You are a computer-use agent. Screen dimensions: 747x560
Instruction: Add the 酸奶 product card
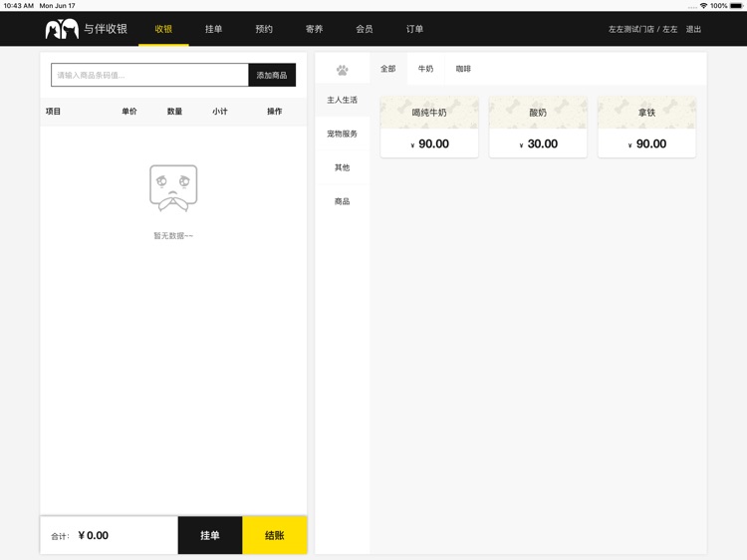[x=538, y=127]
